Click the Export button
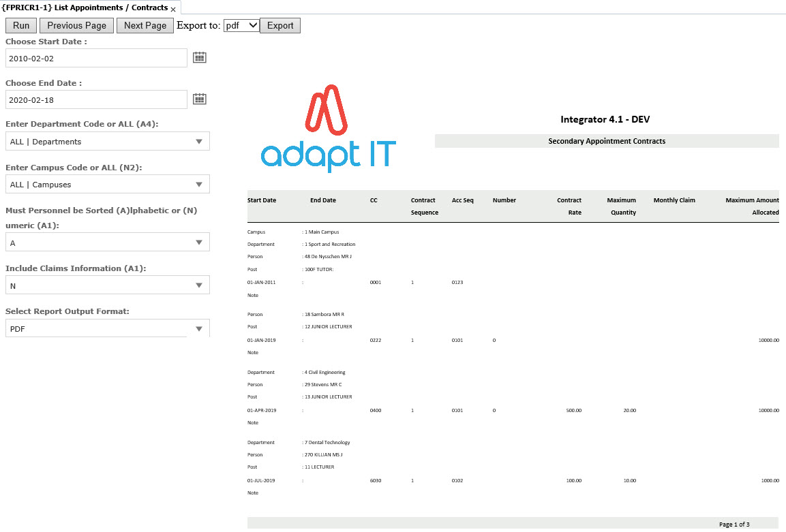Screen dimensions: 786x532 (279, 25)
